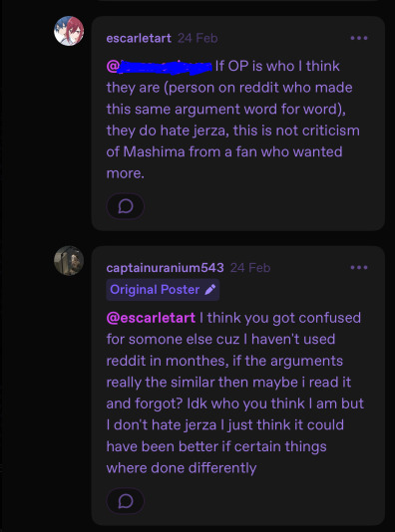The image size is (395, 532).
Task: Open captainuranium543's profile avatar
Action: click(x=69, y=261)
